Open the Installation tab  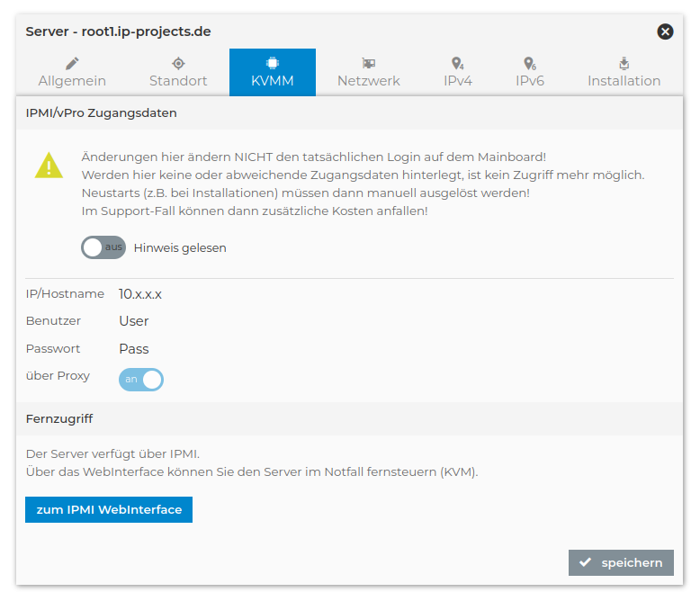(624, 73)
